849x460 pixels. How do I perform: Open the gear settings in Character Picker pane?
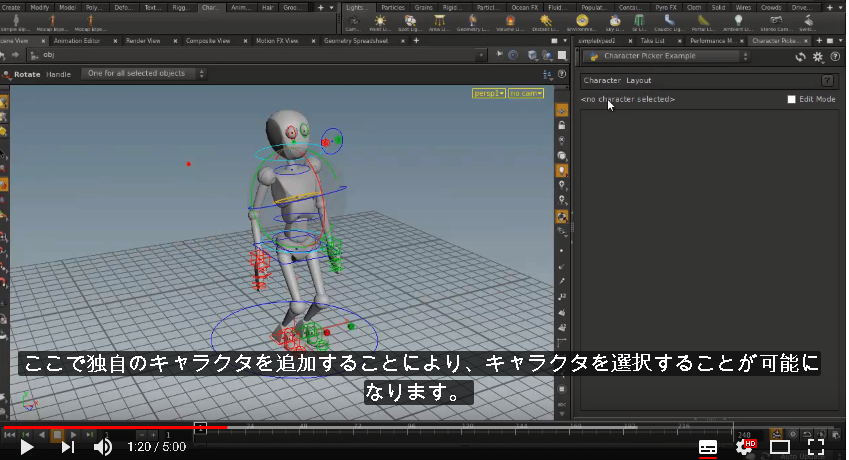click(x=818, y=56)
